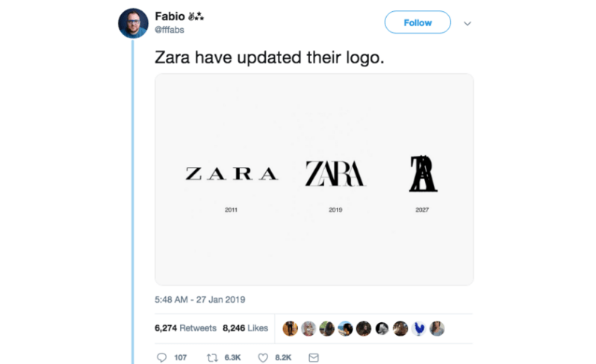Click the last liker avatar on right
Image resolution: width=596 pixels, height=364 pixels.
(437, 329)
